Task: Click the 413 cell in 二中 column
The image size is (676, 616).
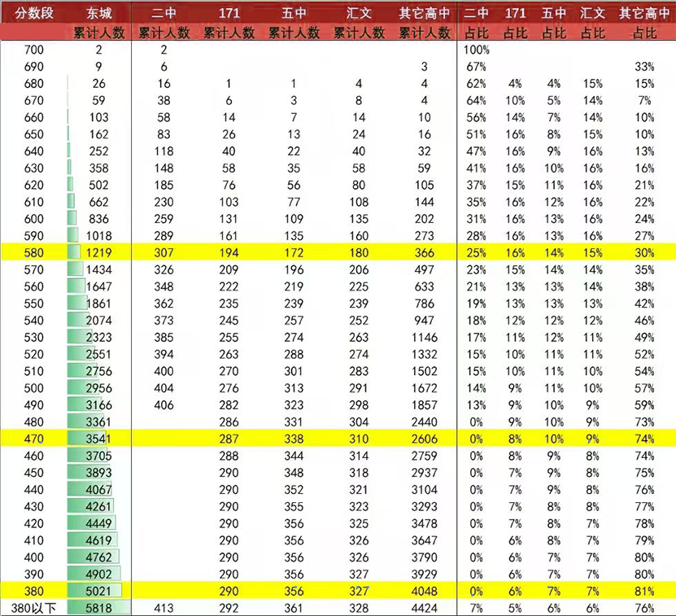Action: coord(164,608)
